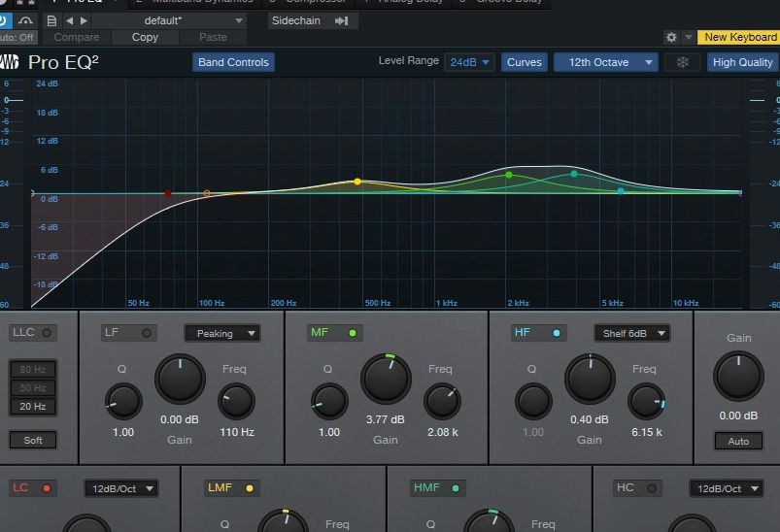Click the Paste button
This screenshot has height=532, width=780.
click(213, 37)
